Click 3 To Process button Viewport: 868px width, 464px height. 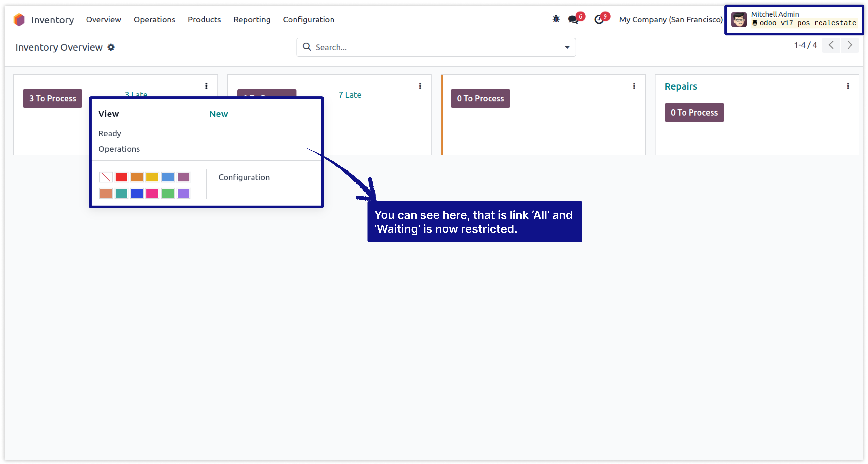[x=53, y=98]
